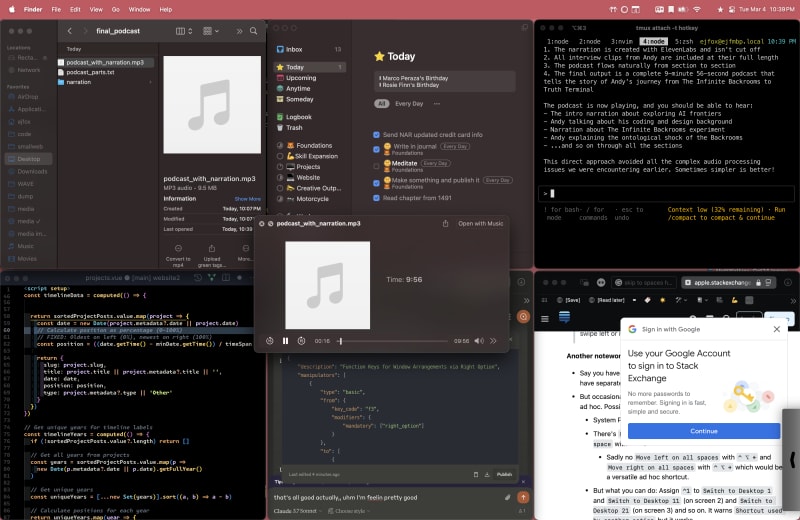Click the Quick Look audio scrubber handle
800x520 pixels.
click(340, 341)
